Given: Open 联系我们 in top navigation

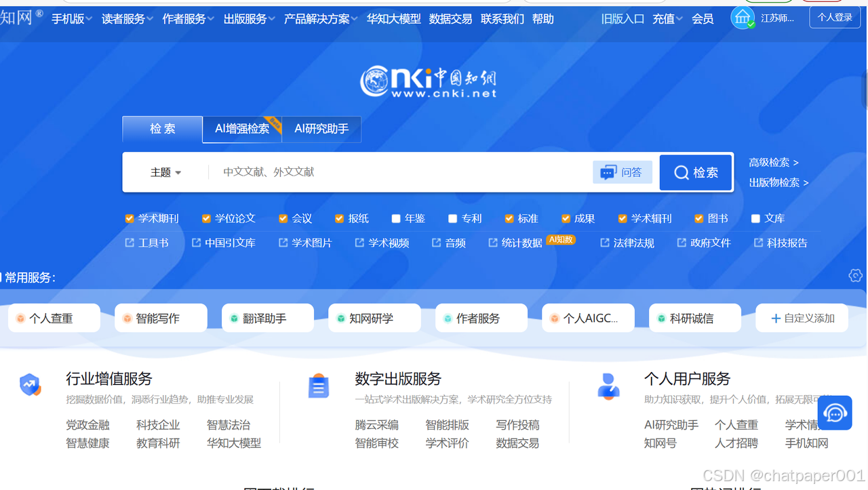Looking at the screenshot, I should coord(502,19).
